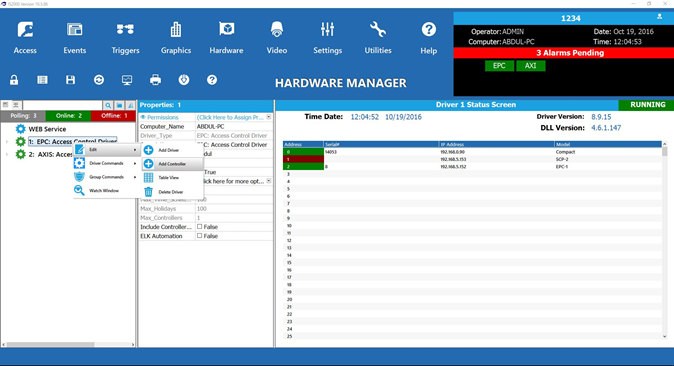Choose Delete Driver from submenu

(172, 192)
